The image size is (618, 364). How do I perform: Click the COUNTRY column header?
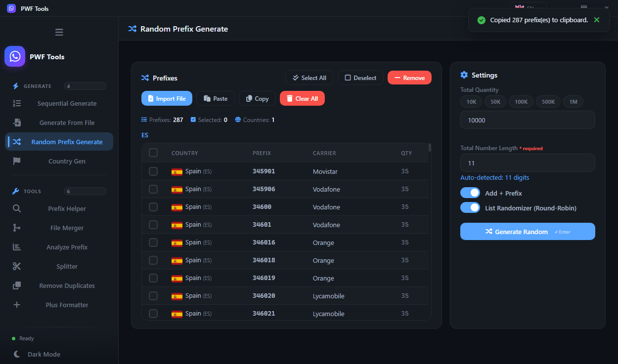click(185, 153)
